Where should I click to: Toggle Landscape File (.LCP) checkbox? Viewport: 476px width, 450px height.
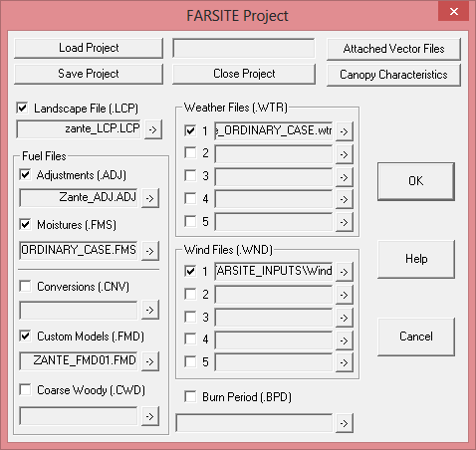click(x=22, y=108)
